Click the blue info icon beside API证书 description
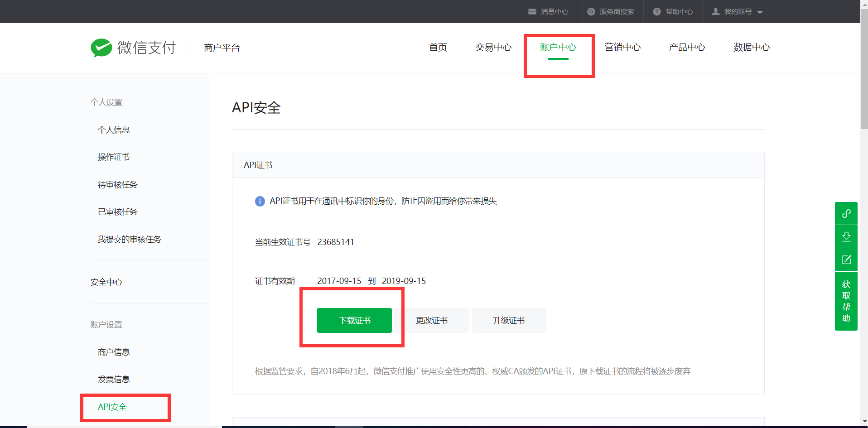The height and width of the screenshot is (428, 868). click(260, 201)
